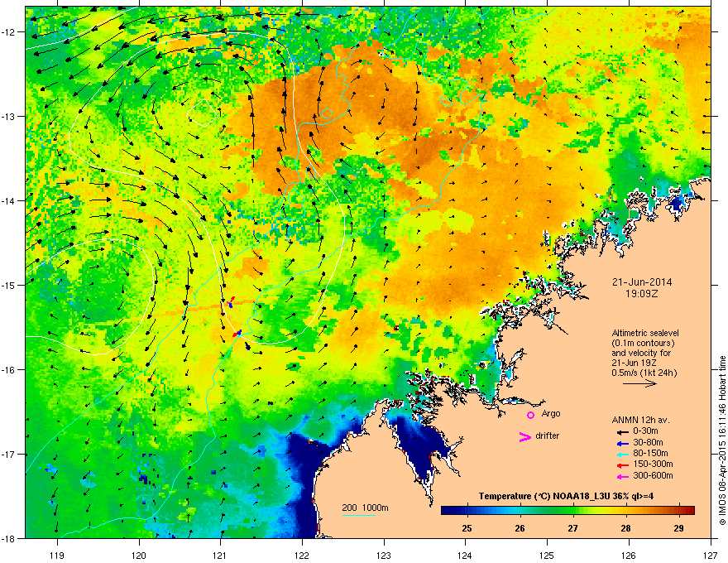Click the 121 longitude axis label
The image size is (728, 563).
coord(221,555)
